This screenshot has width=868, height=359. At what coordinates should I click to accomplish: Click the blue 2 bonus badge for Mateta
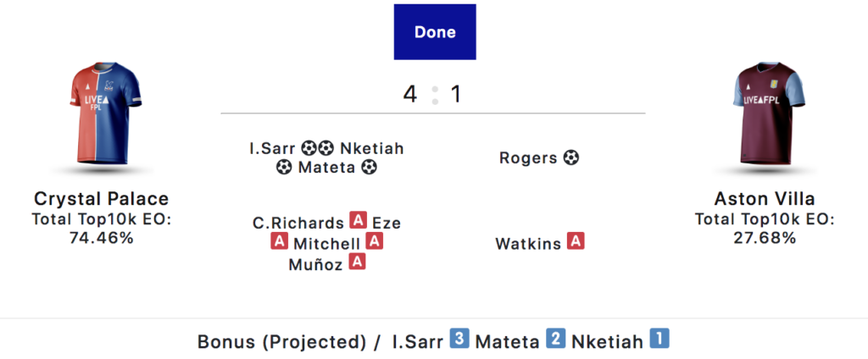[x=556, y=340]
